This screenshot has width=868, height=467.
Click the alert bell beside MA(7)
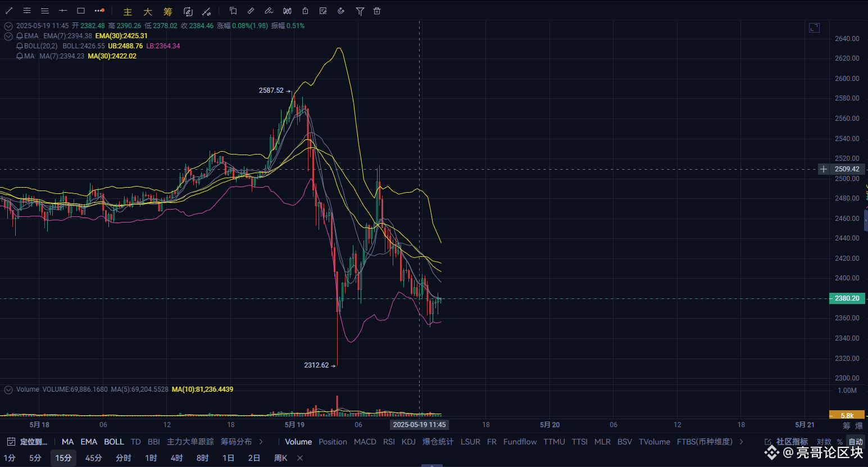click(20, 56)
